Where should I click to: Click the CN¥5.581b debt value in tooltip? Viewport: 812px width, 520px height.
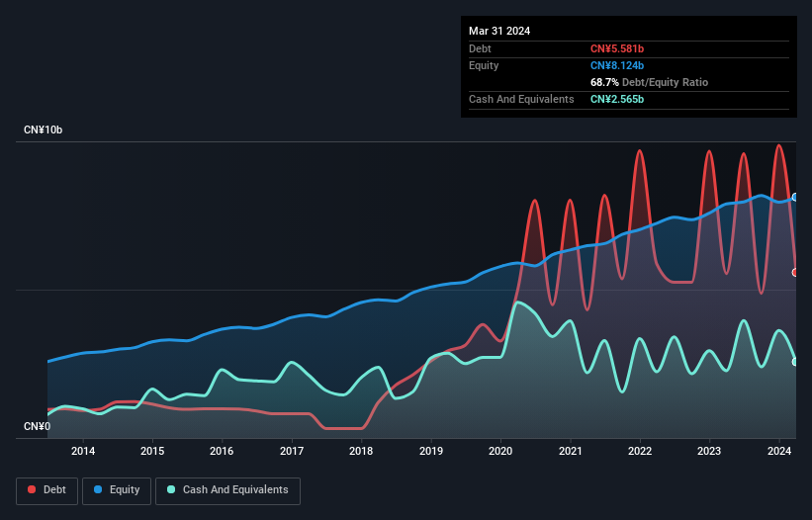coord(617,48)
